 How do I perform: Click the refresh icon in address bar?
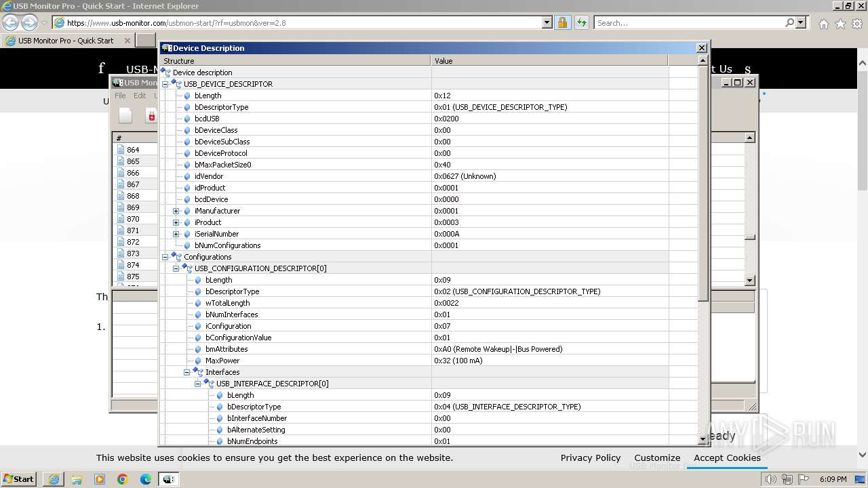581,22
